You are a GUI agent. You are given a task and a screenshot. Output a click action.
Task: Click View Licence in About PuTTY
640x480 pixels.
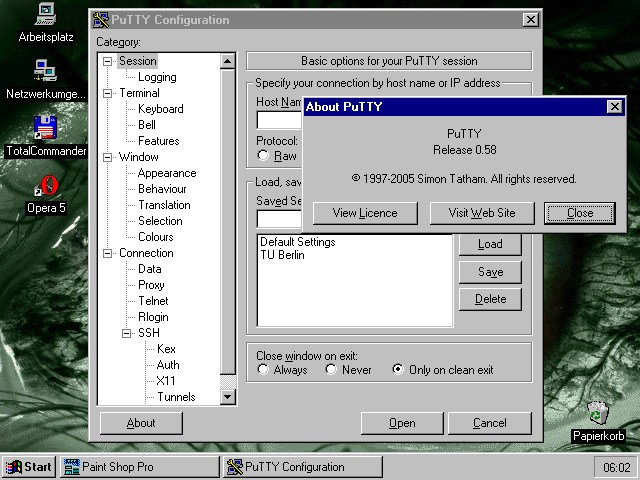point(365,213)
